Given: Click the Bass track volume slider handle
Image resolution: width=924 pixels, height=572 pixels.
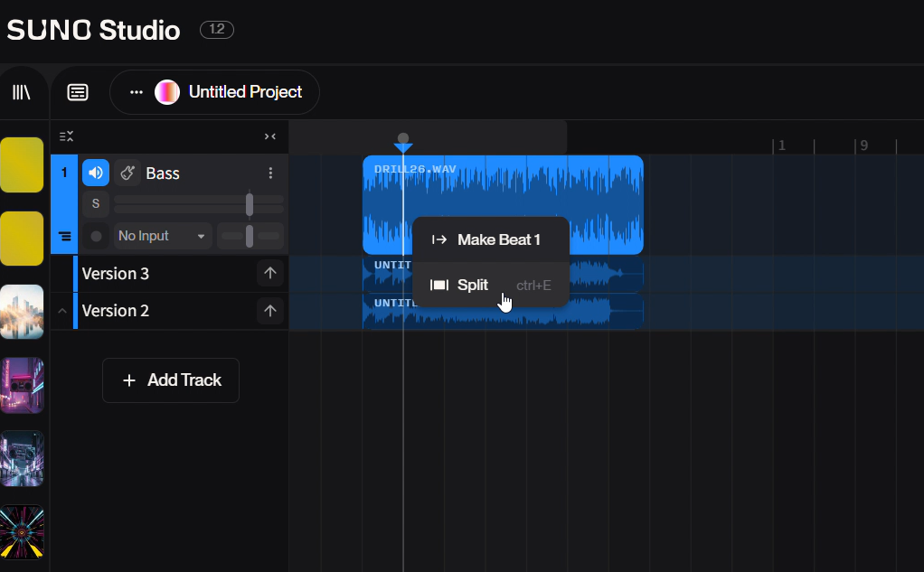Looking at the screenshot, I should pos(250,204).
